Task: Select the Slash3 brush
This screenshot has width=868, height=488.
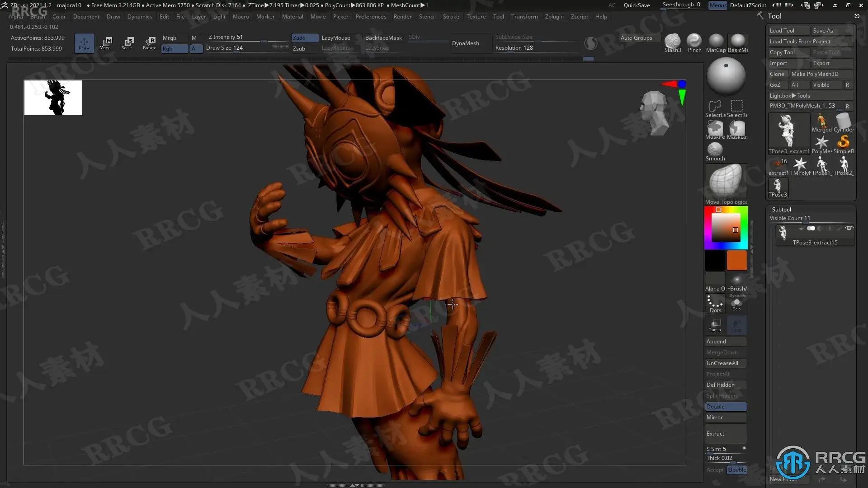Action: [x=672, y=43]
